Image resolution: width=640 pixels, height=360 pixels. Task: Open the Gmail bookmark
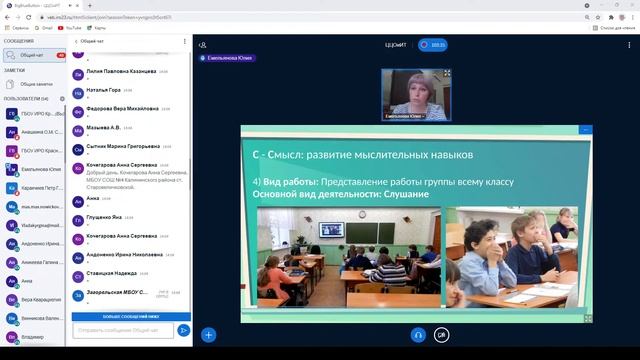point(44,28)
